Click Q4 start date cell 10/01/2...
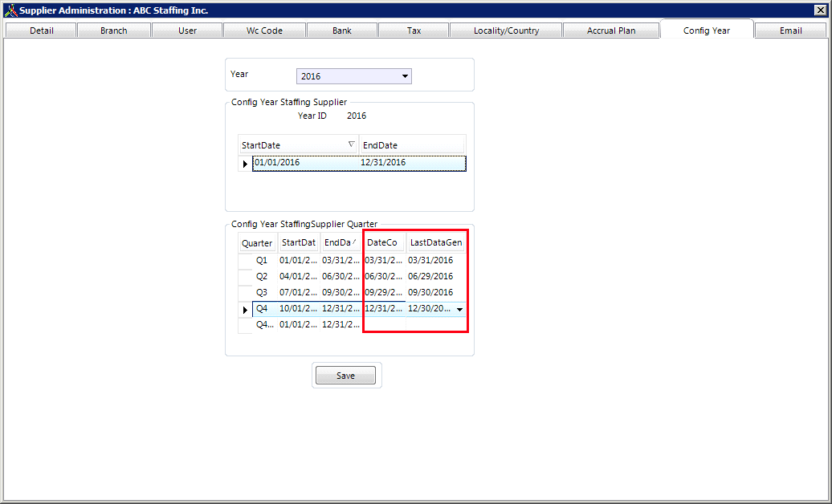 299,308
